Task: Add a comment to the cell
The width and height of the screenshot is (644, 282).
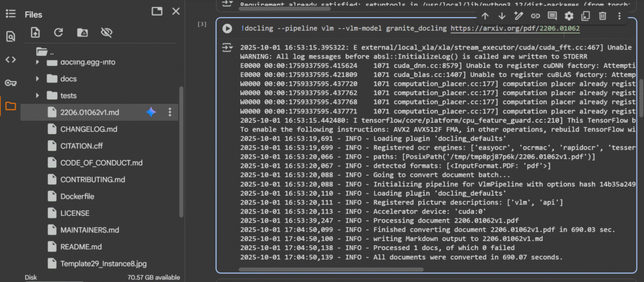Action: tap(552, 16)
